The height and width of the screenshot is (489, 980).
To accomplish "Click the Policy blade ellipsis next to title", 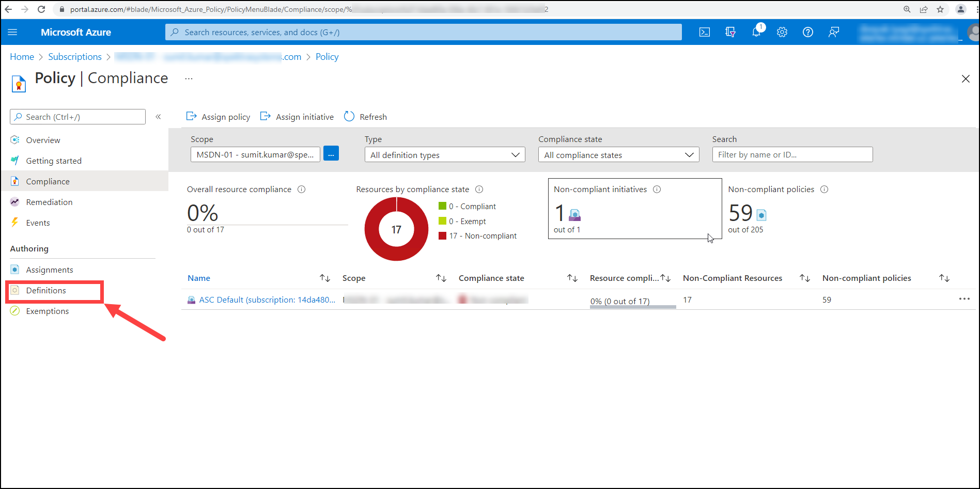I will [x=189, y=79].
